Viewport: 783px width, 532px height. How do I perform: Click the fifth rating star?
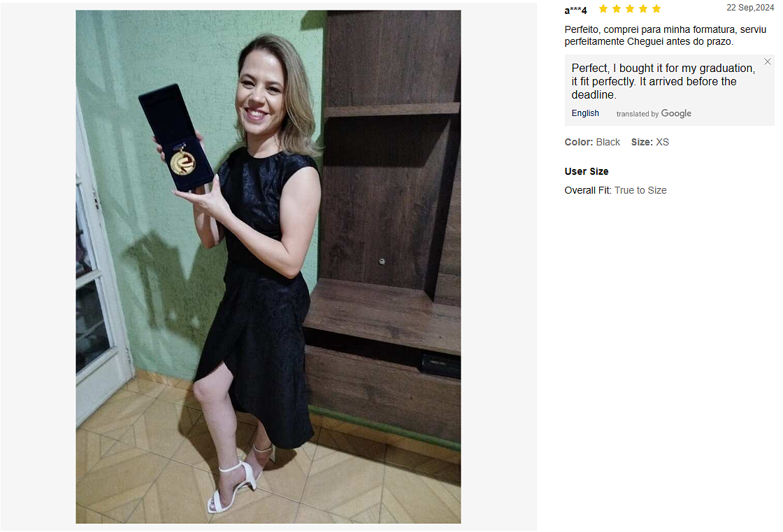tap(656, 9)
